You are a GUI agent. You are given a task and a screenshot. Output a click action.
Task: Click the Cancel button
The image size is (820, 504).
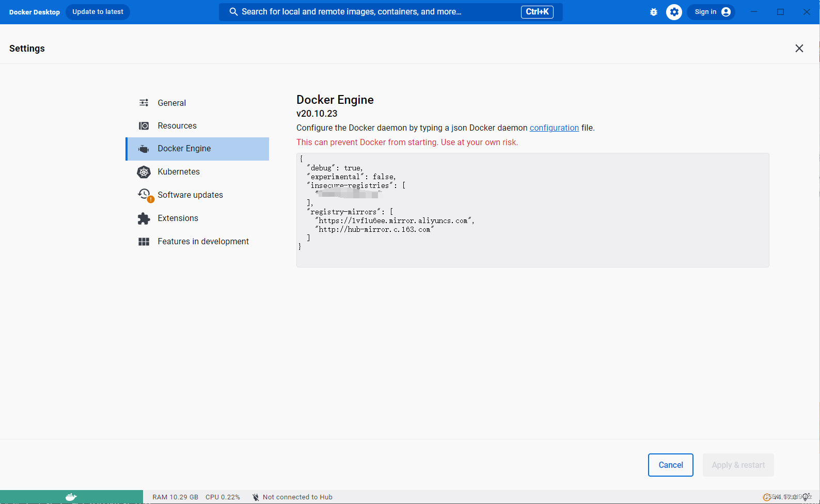pyautogui.click(x=671, y=465)
